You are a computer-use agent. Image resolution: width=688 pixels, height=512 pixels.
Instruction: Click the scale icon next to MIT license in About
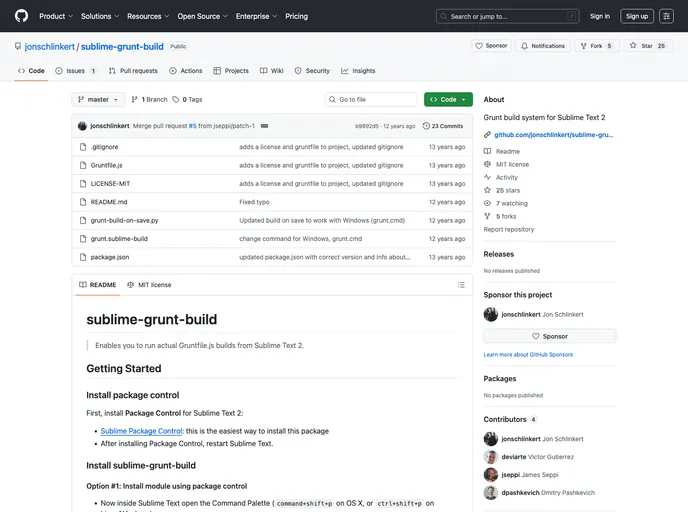(487, 164)
